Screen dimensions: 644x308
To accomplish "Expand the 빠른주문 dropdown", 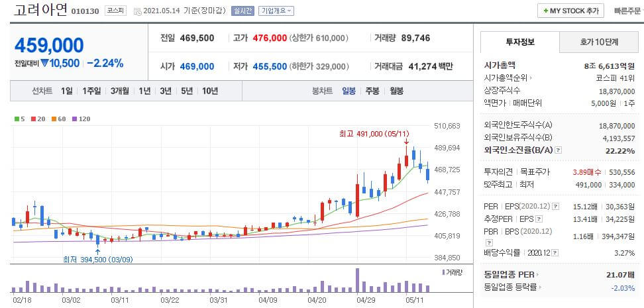I will [x=628, y=11].
